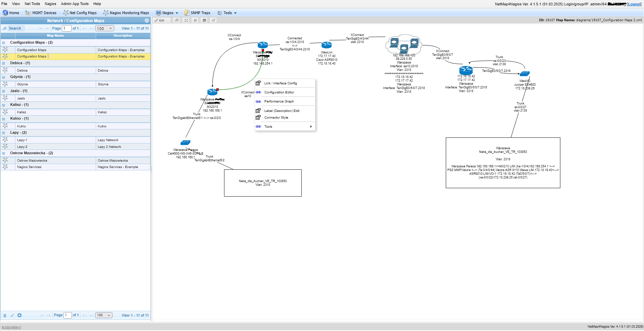This screenshot has height=331, width=644.
Task: Open the top rows-per-page dropdown showing 100
Action: point(104,29)
